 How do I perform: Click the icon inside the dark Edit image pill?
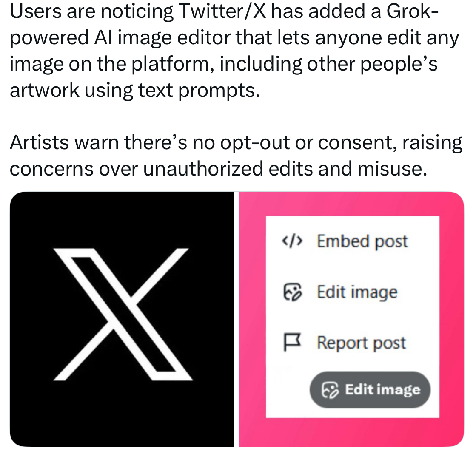[x=331, y=390]
